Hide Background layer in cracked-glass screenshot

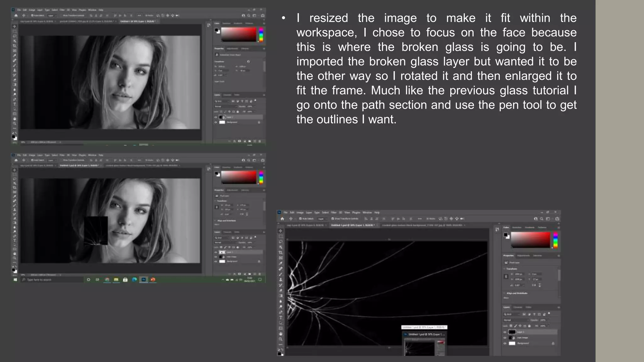505,343
